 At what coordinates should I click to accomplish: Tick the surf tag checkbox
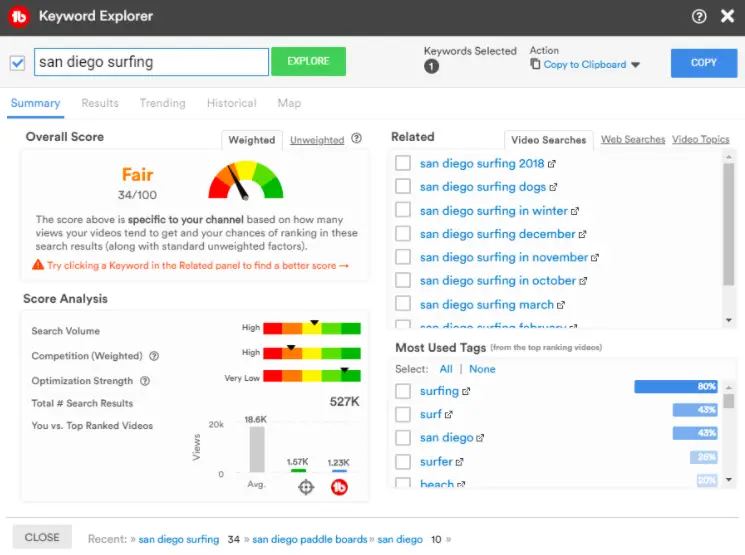click(403, 415)
